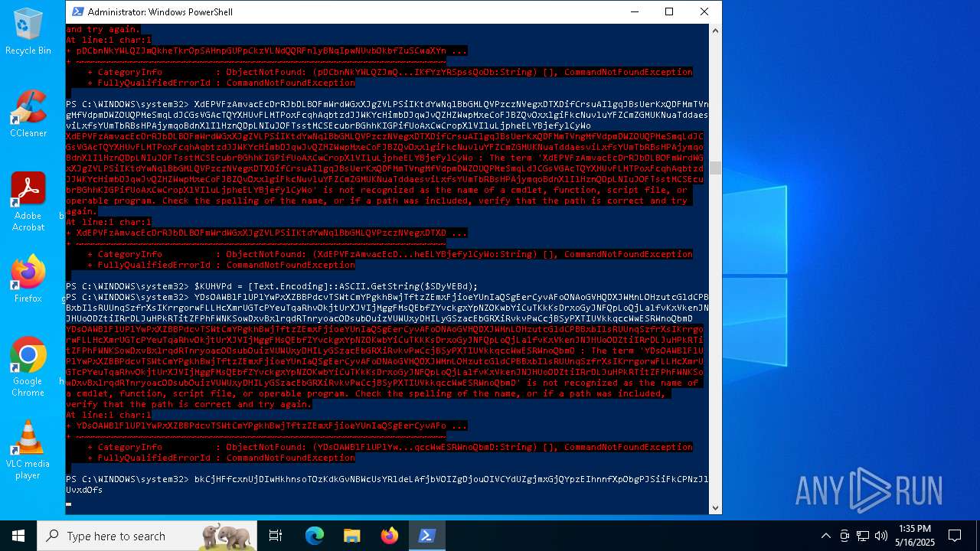
Task: Open Adobe Acrobat desktop shortcut
Action: click(x=28, y=201)
